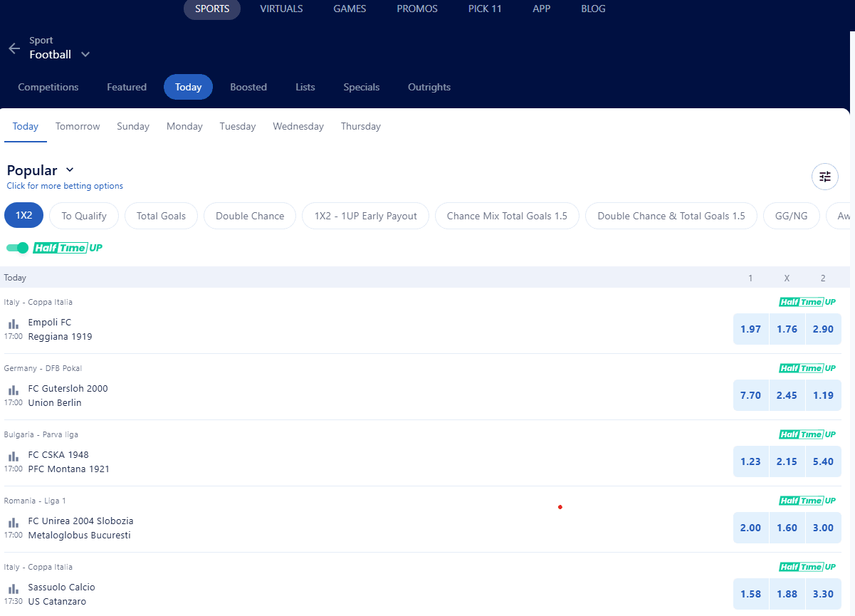Viewport: 855px width, 616px height.
Task: Select the Thursday day filter
Action: tap(361, 126)
